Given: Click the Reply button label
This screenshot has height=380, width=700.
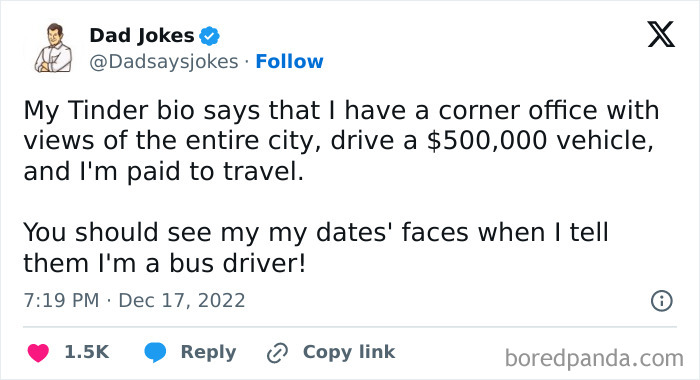Looking at the screenshot, I should (x=208, y=352).
